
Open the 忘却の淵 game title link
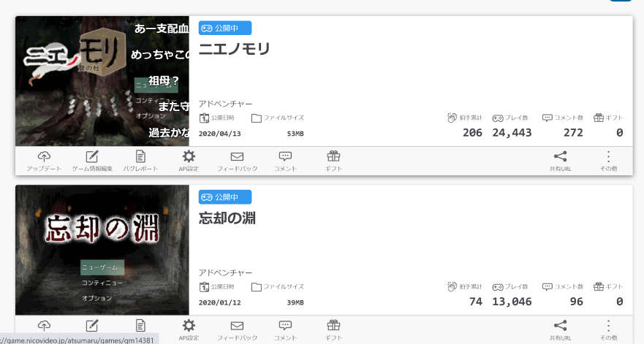pyautogui.click(x=227, y=218)
